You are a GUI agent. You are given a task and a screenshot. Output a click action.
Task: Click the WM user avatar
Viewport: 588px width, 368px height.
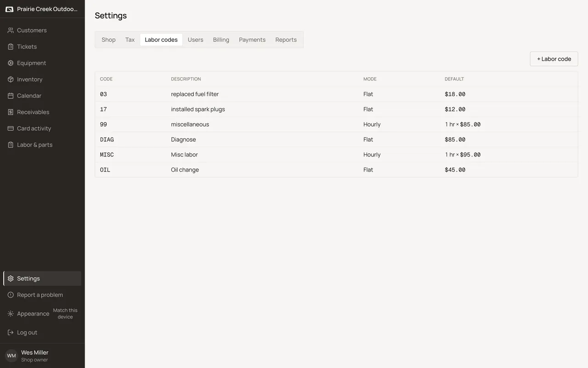(x=11, y=356)
